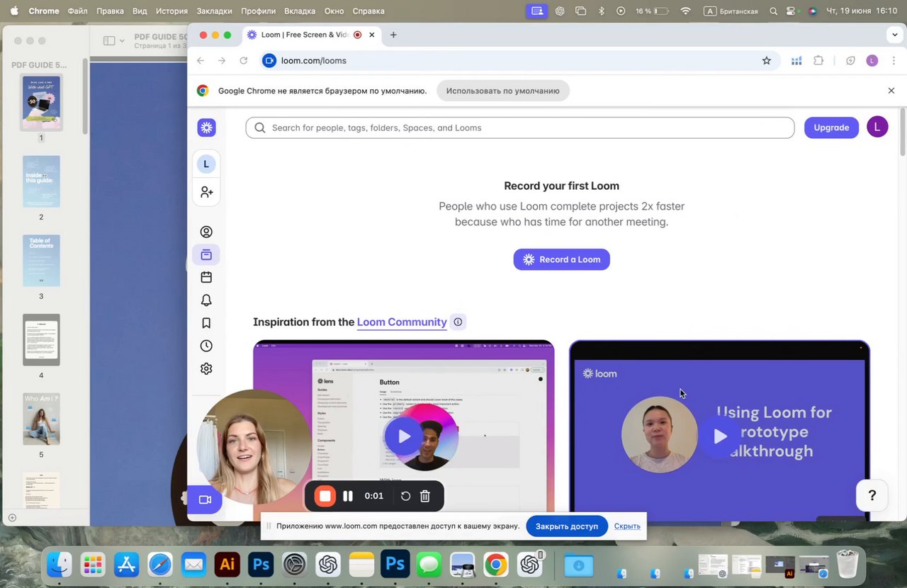Open the Британская input source menu
Screen dimensions: 907x588
[731, 11]
